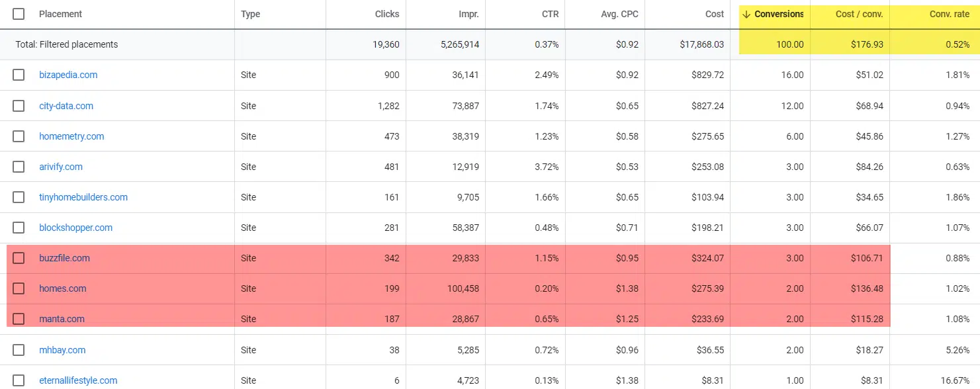
Task: Sort by the CTR column header
Action: tap(549, 14)
